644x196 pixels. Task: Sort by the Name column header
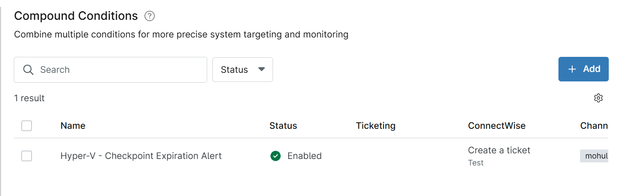pyautogui.click(x=73, y=126)
